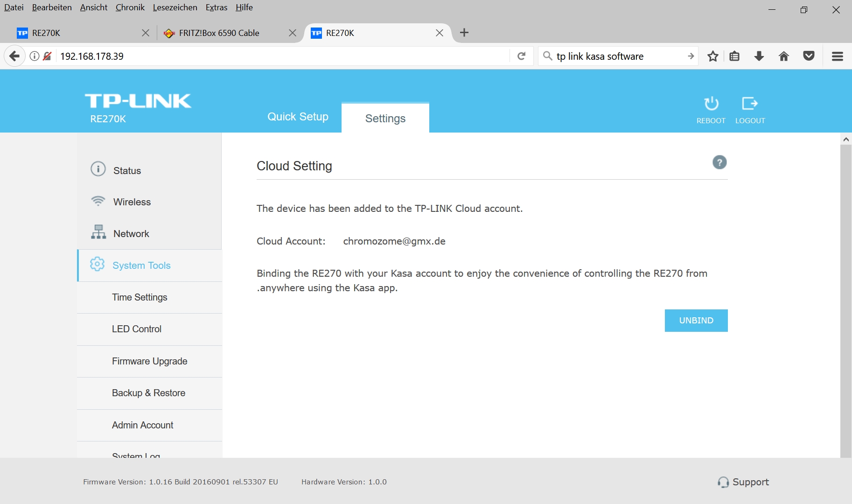Switch to the FRITZ!Box 6590 Cable tab
The width and height of the screenshot is (852, 504).
pyautogui.click(x=219, y=33)
